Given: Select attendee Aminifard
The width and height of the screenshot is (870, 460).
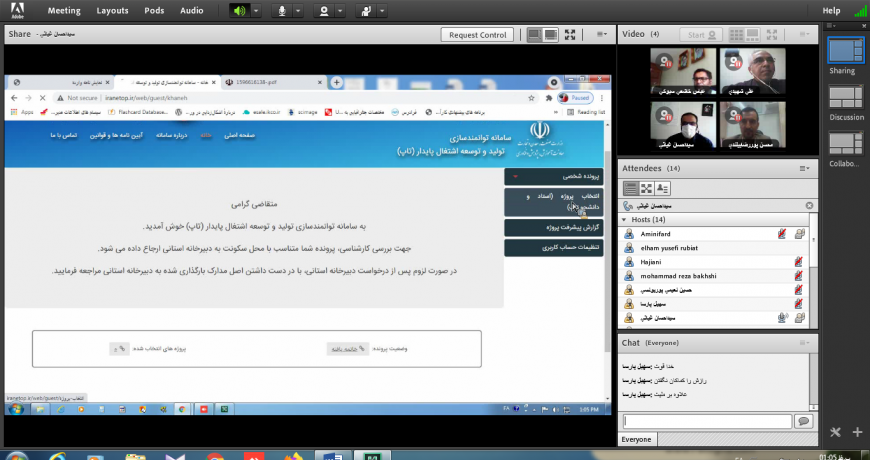Looking at the screenshot, I should tap(655, 234).
